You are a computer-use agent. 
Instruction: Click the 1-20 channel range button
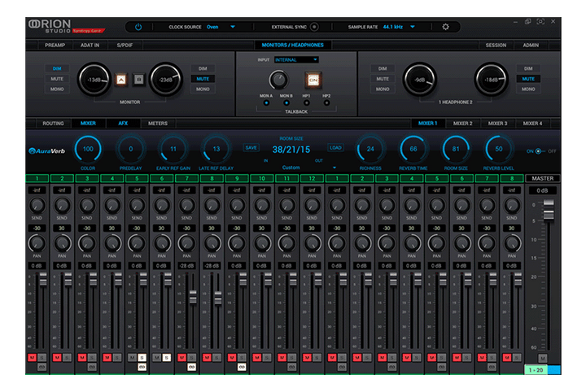point(536,370)
